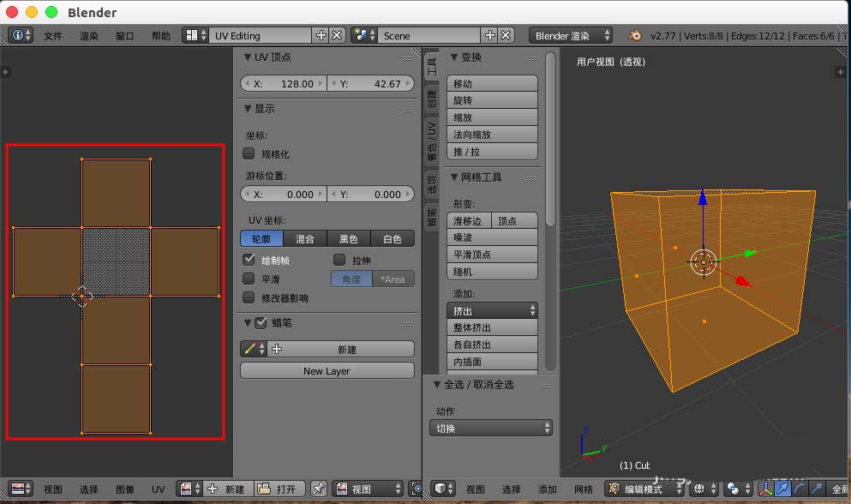Click the New Layer button
This screenshot has width=851, height=504.
[x=327, y=369]
